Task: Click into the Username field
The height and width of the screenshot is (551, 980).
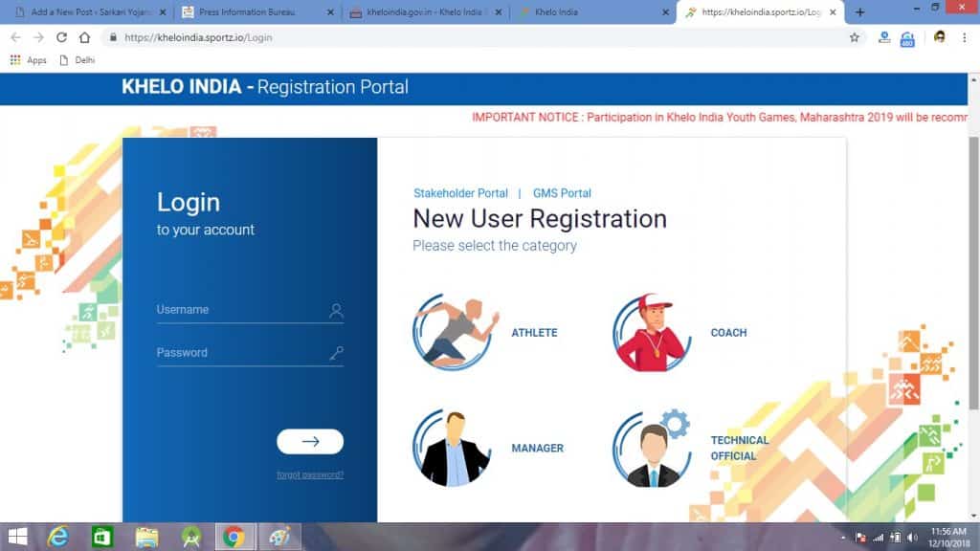Action: pyautogui.click(x=239, y=310)
